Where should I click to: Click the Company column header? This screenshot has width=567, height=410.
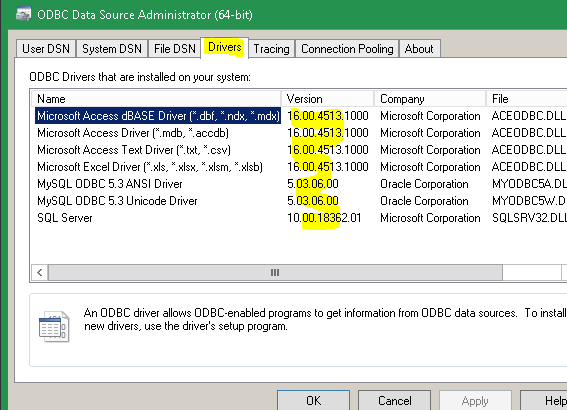pyautogui.click(x=430, y=99)
